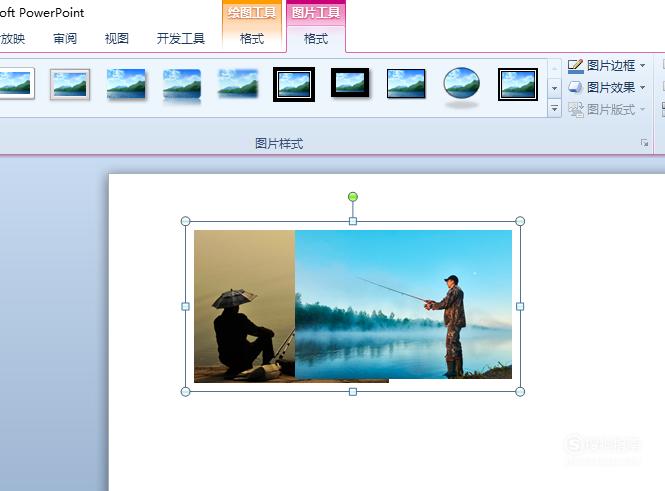Screen dimensions: 665x491
Task: Click the bottom-right corner resize handle
Action: coord(520,391)
